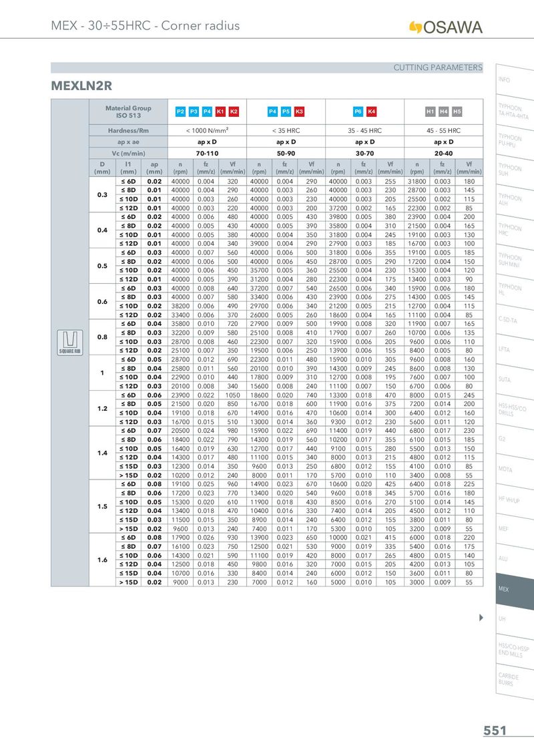The height and width of the screenshot is (756, 534).
Task: Click the rpm value '38200'
Action: [180, 306]
